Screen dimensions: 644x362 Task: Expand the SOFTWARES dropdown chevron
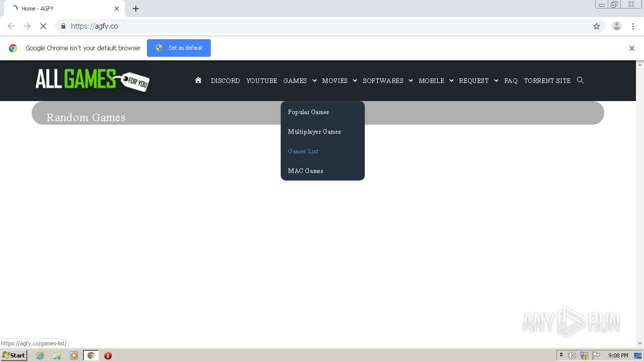click(x=411, y=80)
